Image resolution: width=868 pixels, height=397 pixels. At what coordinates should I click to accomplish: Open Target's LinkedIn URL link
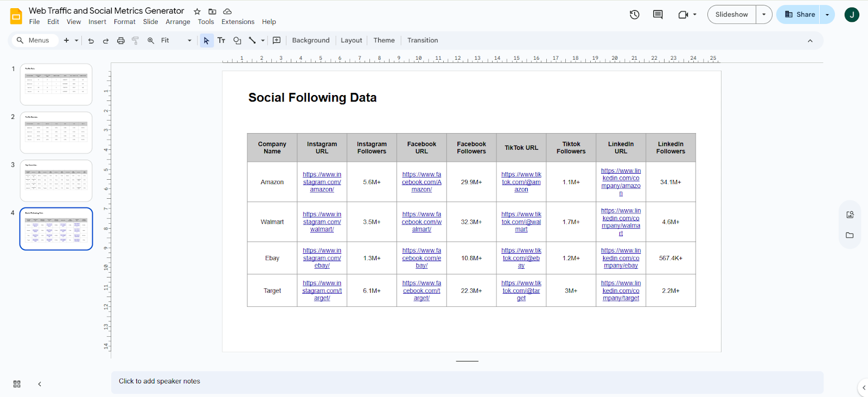click(621, 291)
